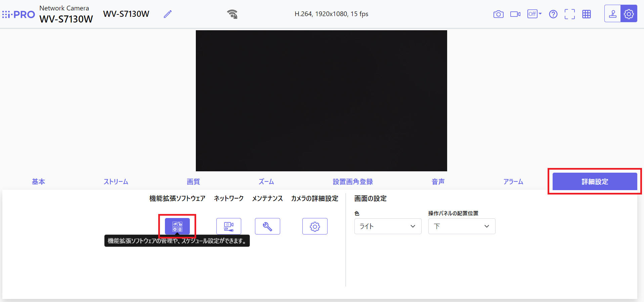Expand the 色 dropdown showing ライト
The image size is (644, 302).
(x=388, y=226)
